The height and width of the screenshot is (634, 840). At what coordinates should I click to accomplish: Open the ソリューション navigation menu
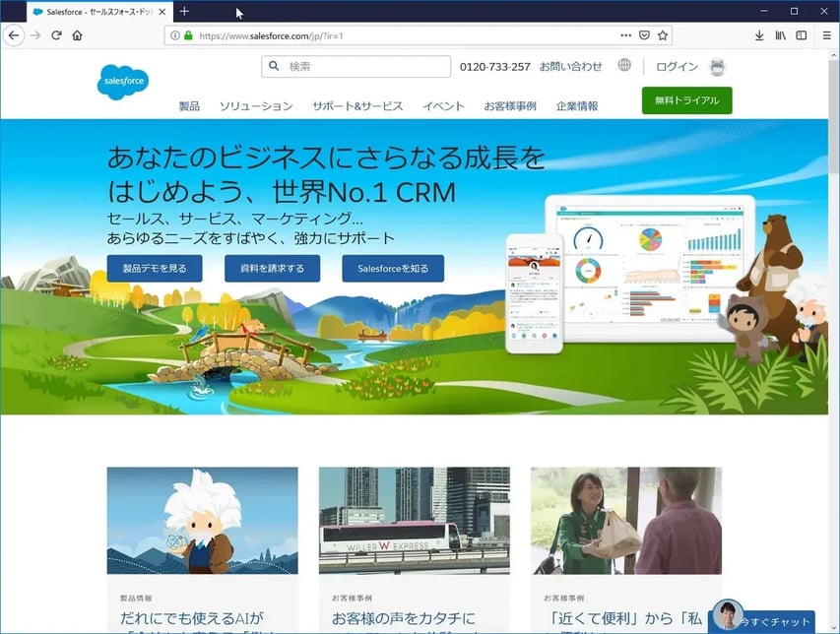click(256, 106)
